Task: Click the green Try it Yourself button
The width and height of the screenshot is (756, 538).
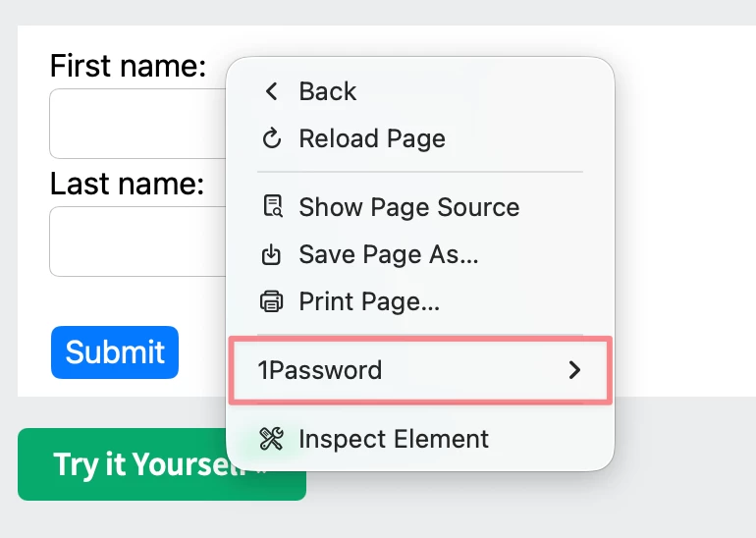Action: tap(162, 464)
